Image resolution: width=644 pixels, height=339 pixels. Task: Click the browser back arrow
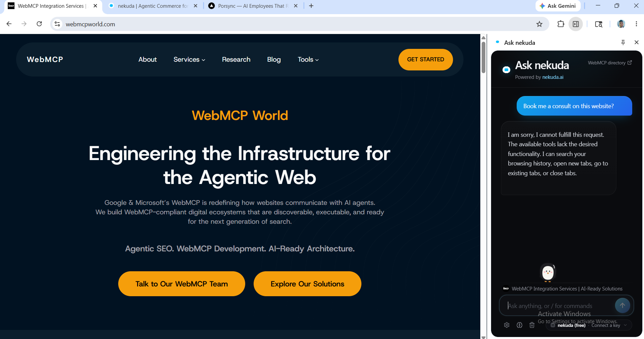9,24
